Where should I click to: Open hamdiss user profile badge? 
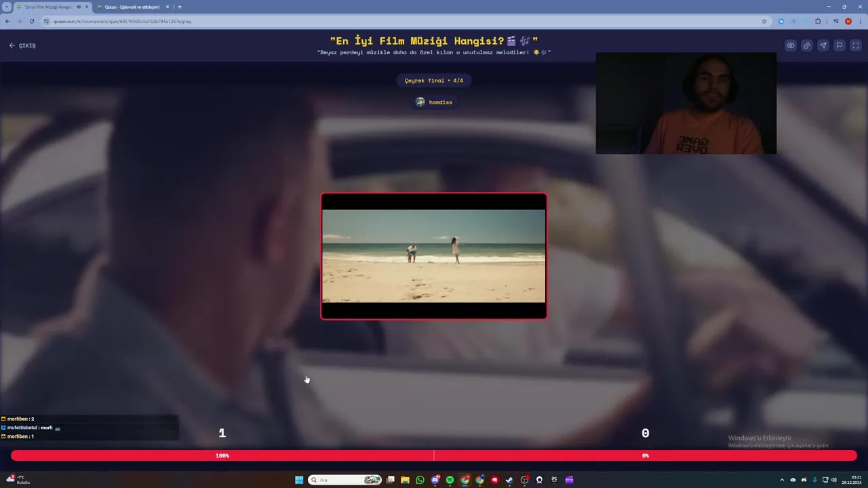[x=434, y=102]
